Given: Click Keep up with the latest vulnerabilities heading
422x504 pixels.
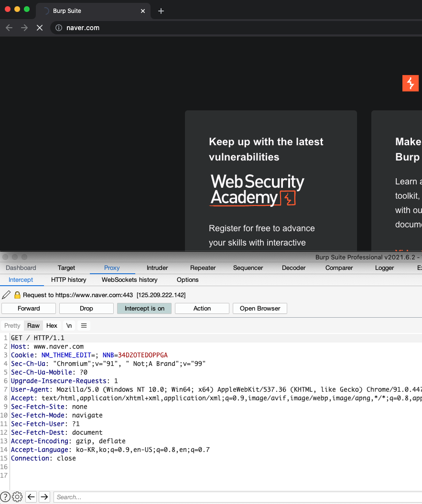Looking at the screenshot, I should [266, 149].
